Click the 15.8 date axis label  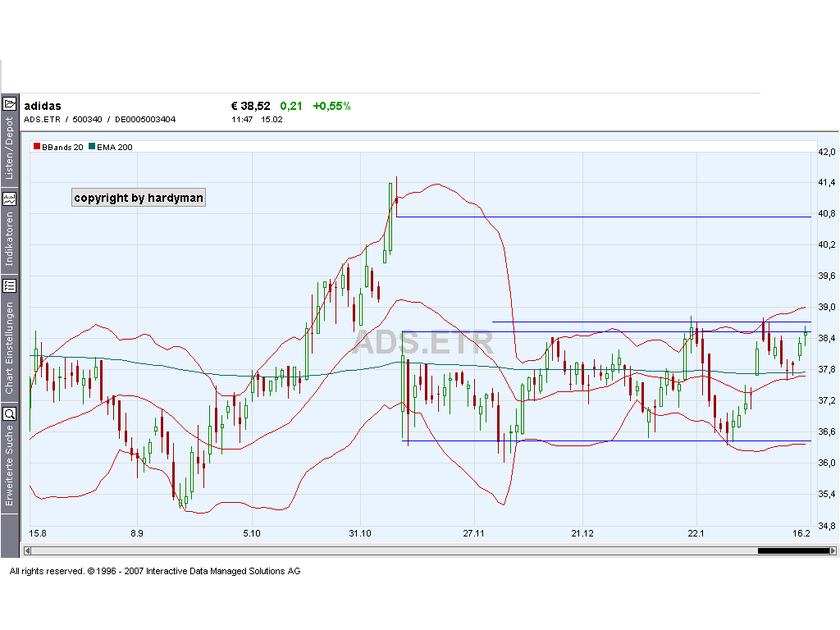click(38, 533)
